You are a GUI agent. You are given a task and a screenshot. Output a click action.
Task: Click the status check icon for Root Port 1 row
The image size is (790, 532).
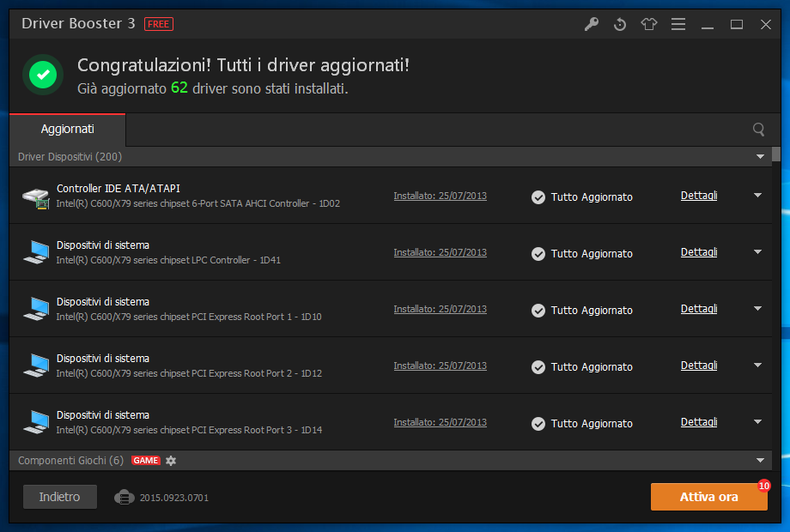point(538,311)
